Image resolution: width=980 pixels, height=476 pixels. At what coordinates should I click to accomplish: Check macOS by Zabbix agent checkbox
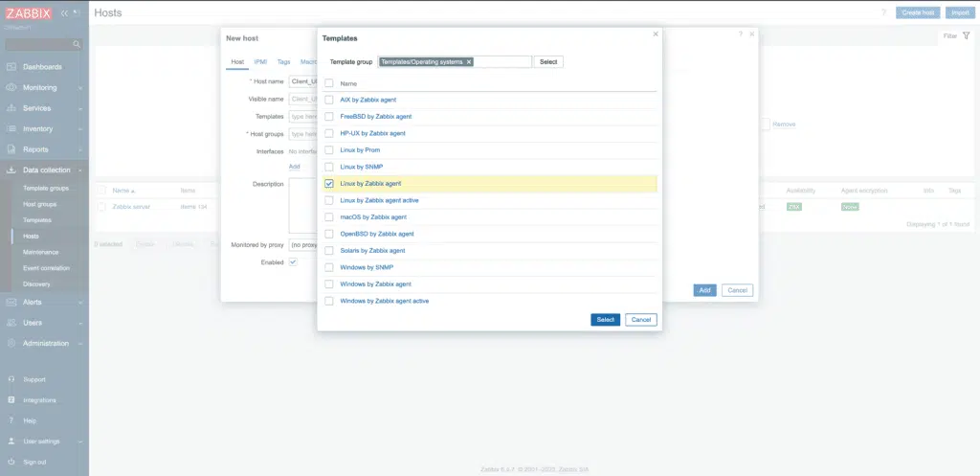(329, 217)
